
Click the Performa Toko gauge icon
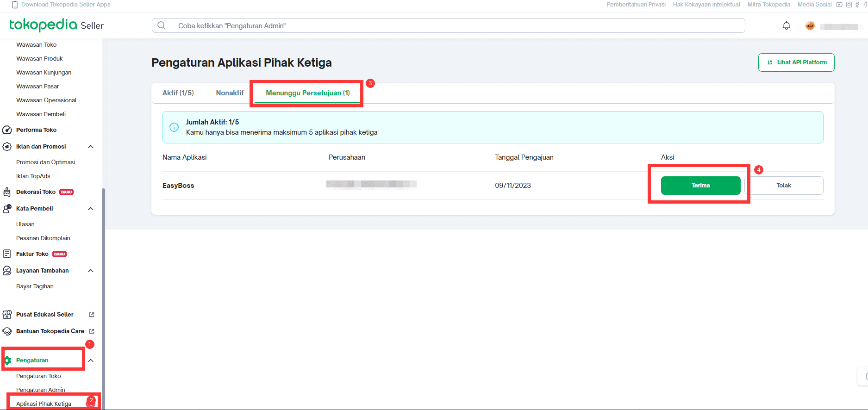click(7, 130)
